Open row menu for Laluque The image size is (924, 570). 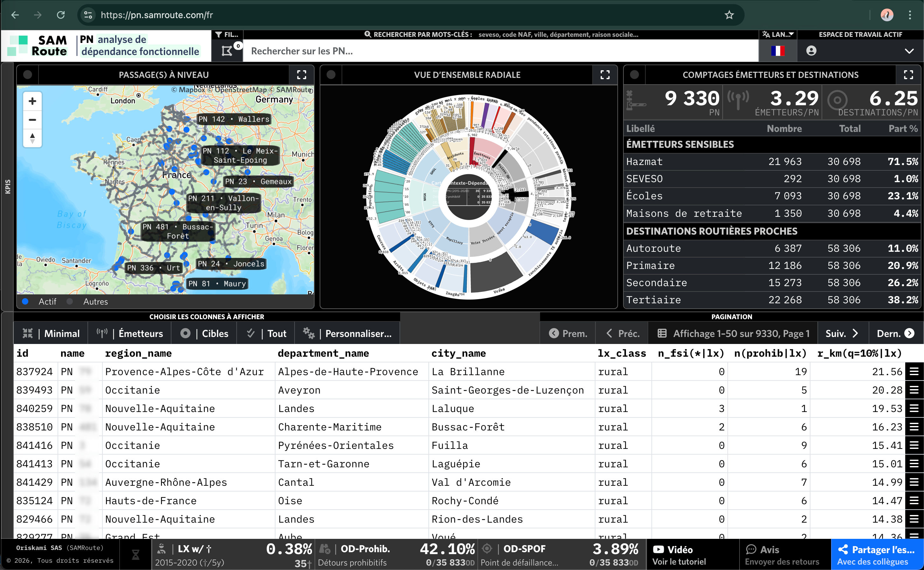pos(914,409)
